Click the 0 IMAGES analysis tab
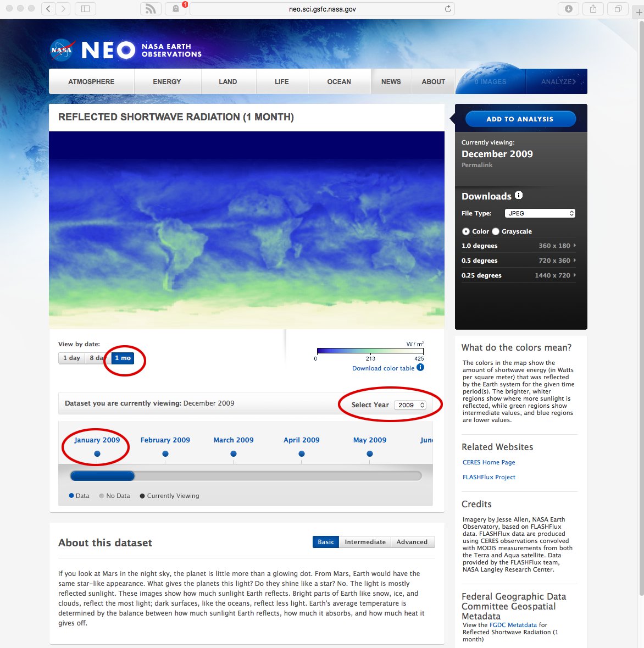 tap(490, 82)
